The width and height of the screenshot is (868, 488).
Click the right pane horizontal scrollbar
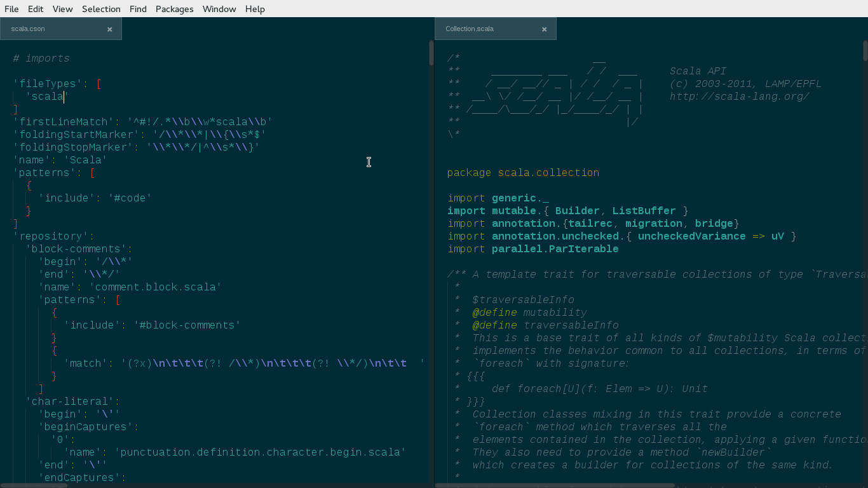pos(554,485)
